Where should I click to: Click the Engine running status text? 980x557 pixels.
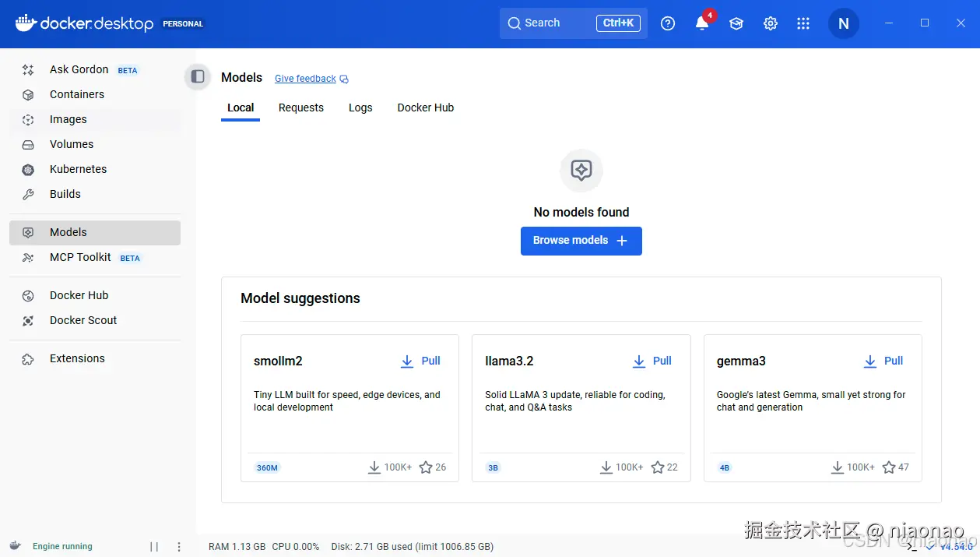pos(62,547)
